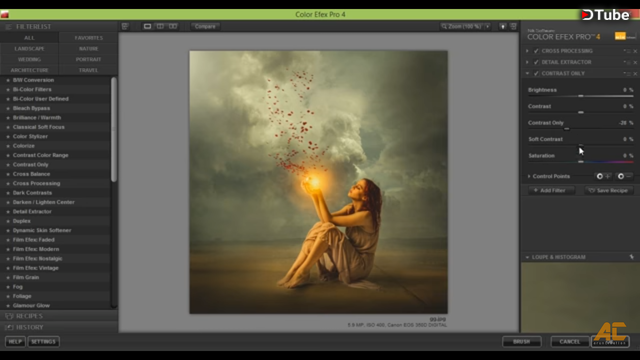640x360 pixels.
Task: Click the Filterlist panel header icon
Action: pos(8,27)
